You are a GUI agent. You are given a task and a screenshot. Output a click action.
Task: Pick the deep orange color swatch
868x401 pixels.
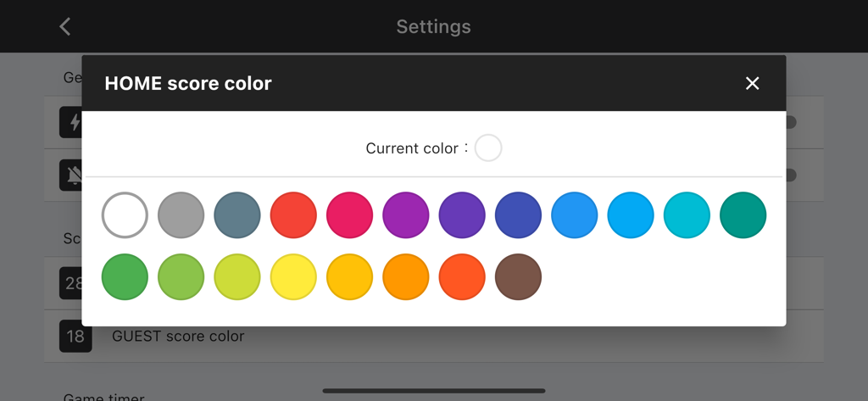(462, 276)
